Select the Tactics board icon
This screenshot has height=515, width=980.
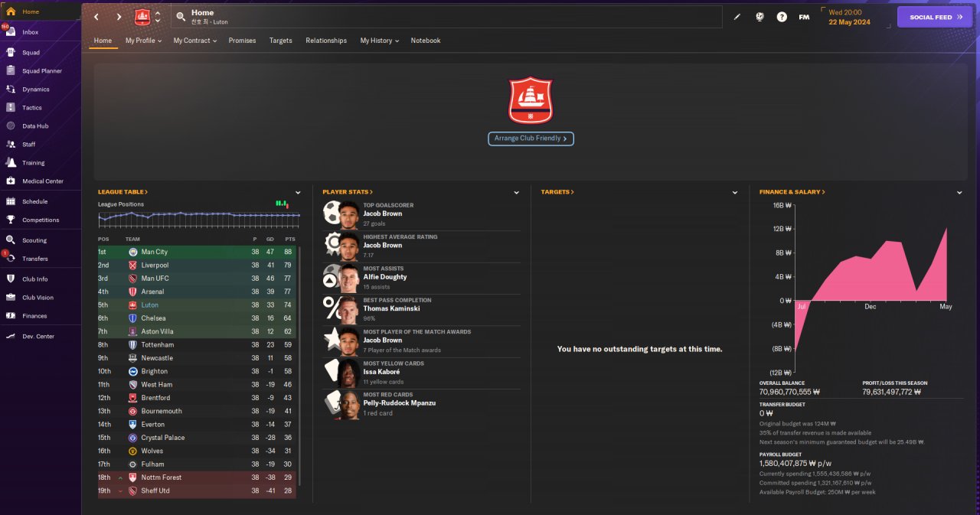pos(11,108)
